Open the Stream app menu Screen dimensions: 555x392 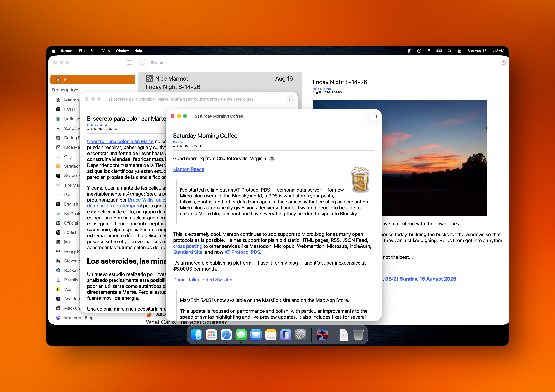67,51
